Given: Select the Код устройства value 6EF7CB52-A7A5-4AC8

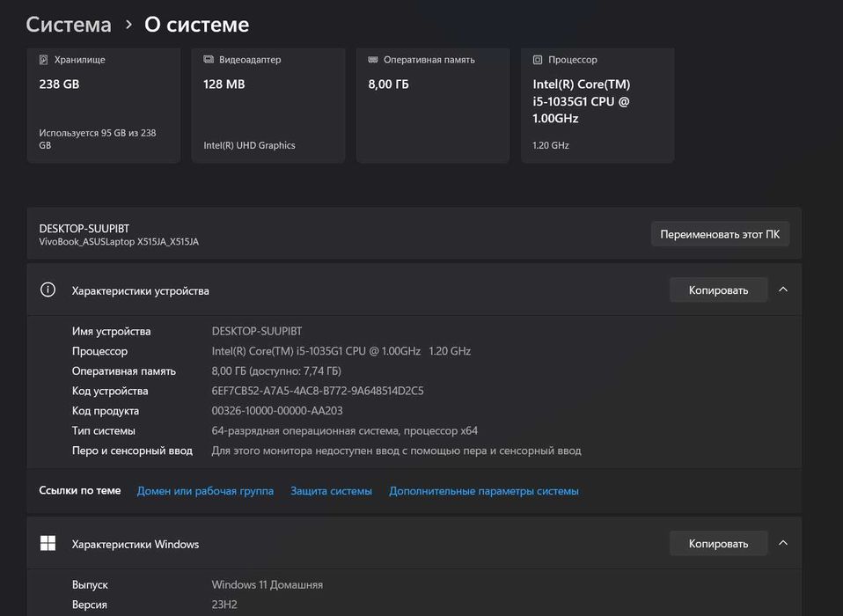Looking at the screenshot, I should [x=318, y=391].
